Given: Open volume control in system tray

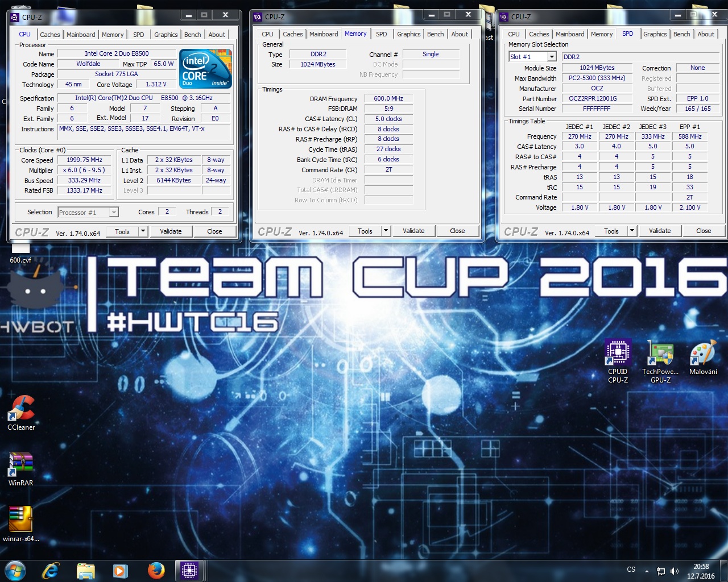Looking at the screenshot, I should (675, 571).
